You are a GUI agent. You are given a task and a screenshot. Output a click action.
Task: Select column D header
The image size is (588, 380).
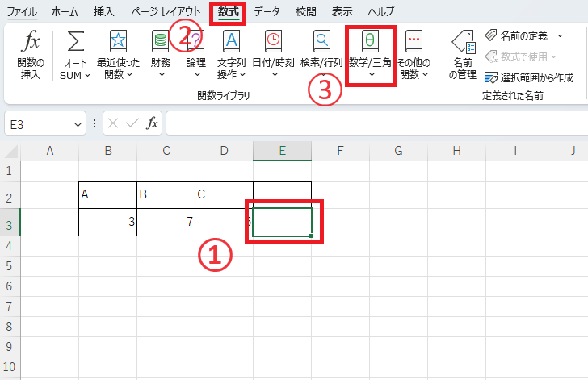[x=225, y=151]
